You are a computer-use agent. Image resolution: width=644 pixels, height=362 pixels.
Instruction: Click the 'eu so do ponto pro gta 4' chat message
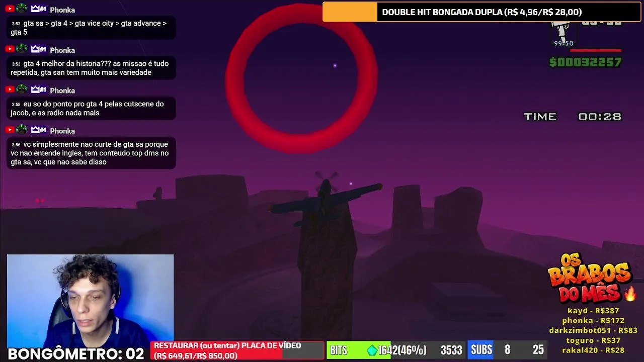pos(91,108)
